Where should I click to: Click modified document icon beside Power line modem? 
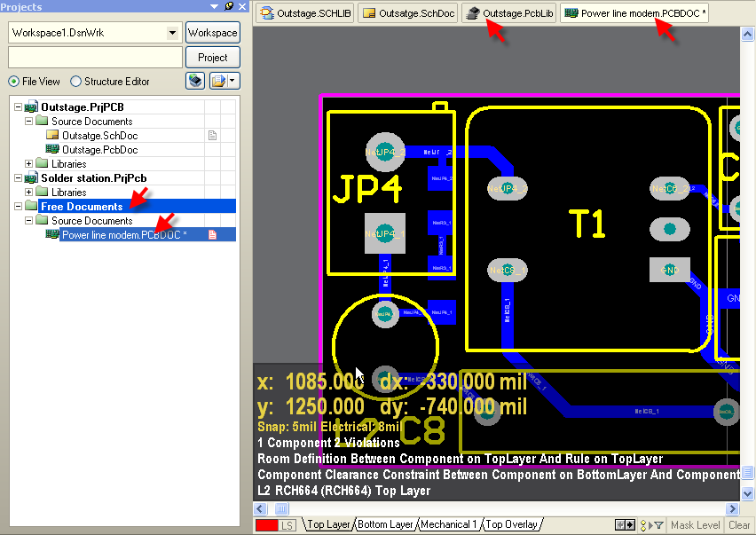click(213, 235)
